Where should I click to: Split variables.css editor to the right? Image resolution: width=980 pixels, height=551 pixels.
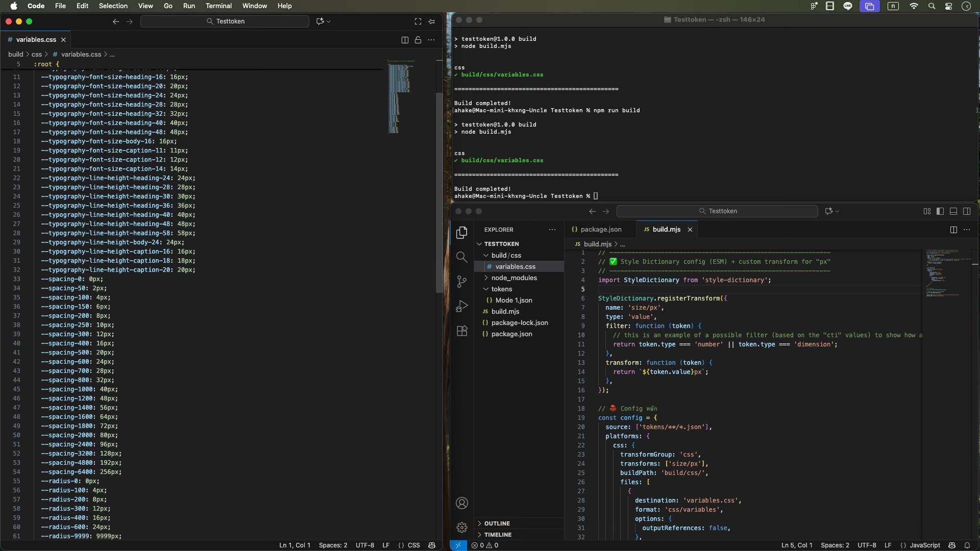click(x=405, y=40)
